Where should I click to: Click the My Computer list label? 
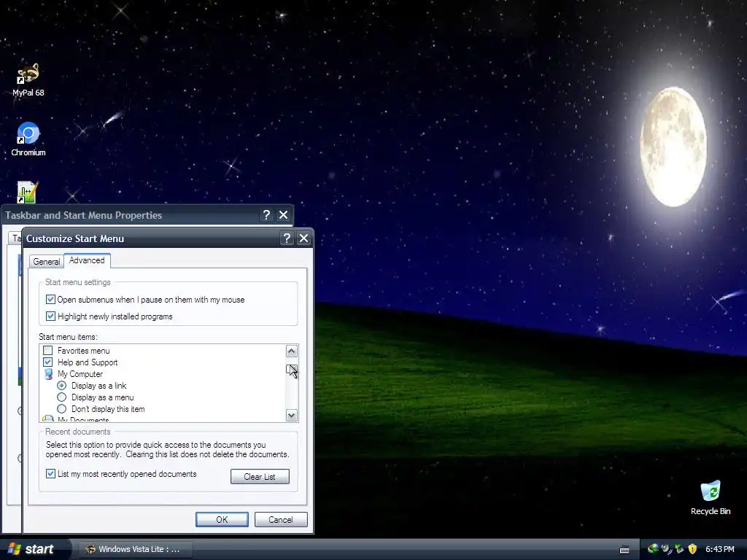(x=80, y=374)
